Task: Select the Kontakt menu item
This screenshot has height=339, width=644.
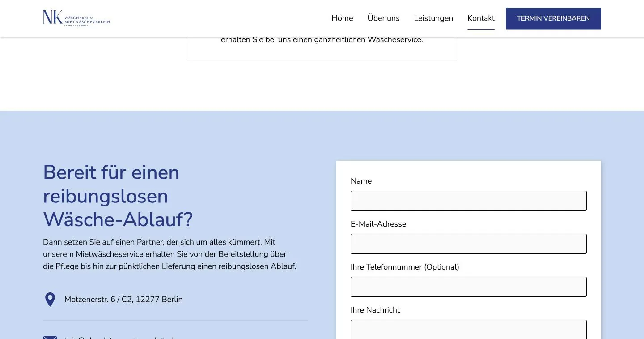Action: [x=481, y=18]
